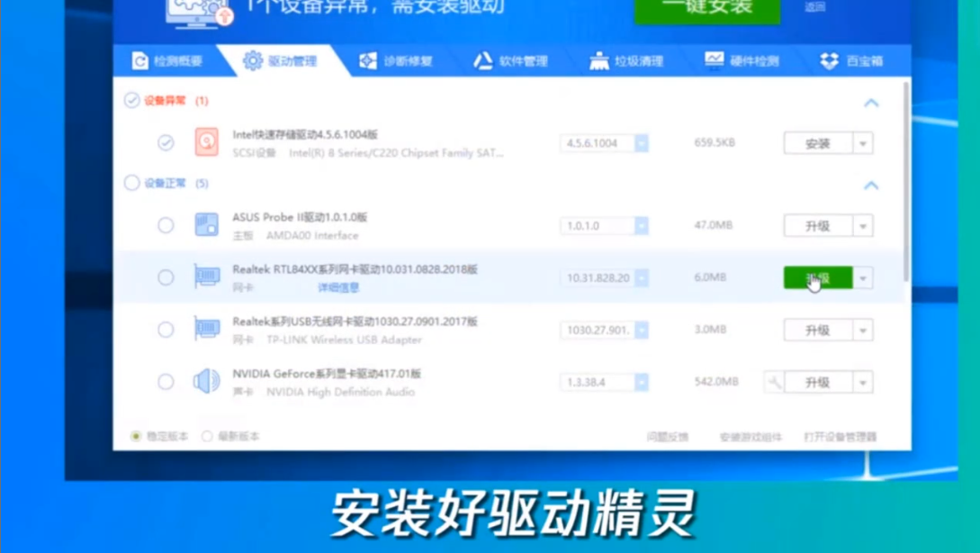Click the 驱动管理 gear icon

tap(253, 60)
